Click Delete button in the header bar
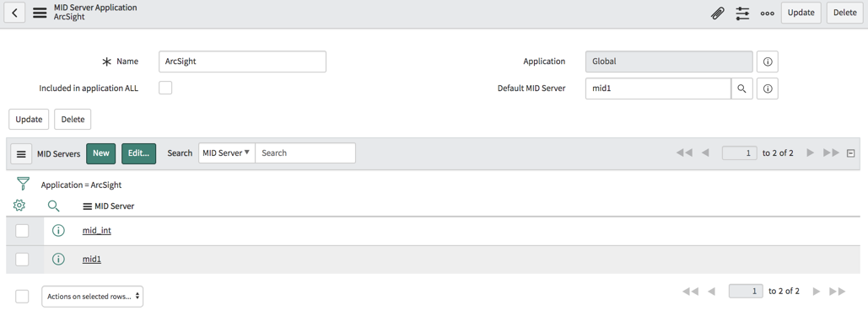This screenshot has width=868, height=316. coord(844,13)
